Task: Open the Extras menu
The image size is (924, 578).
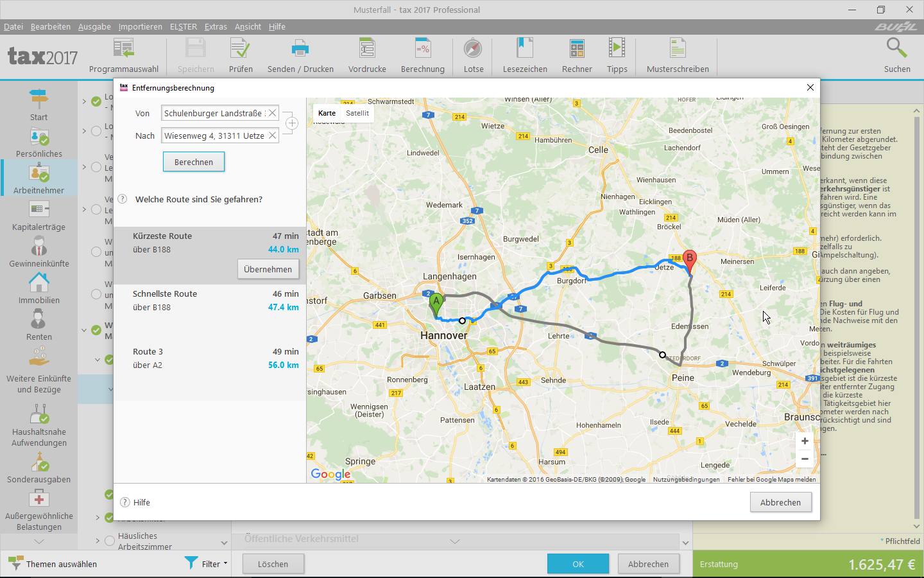Action: (216, 26)
